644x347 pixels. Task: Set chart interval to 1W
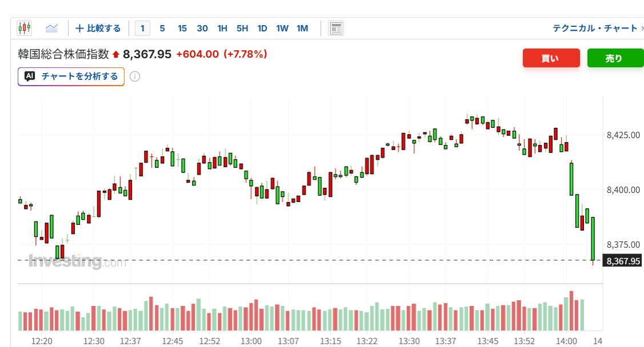(x=282, y=29)
